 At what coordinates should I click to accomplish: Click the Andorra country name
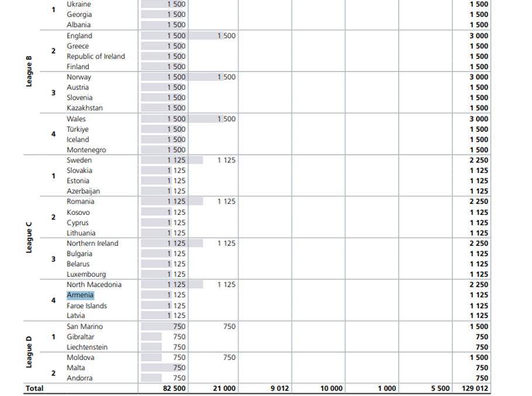pos(80,378)
